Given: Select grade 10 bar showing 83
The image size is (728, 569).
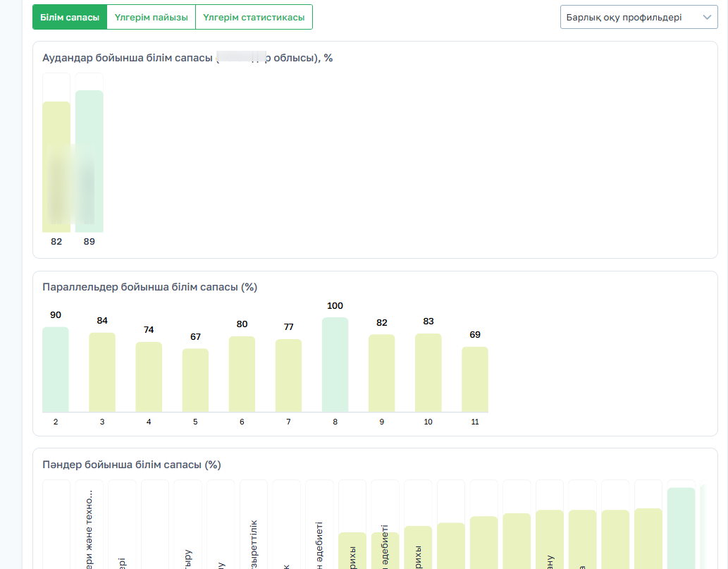Looking at the screenshot, I should 428,372.
